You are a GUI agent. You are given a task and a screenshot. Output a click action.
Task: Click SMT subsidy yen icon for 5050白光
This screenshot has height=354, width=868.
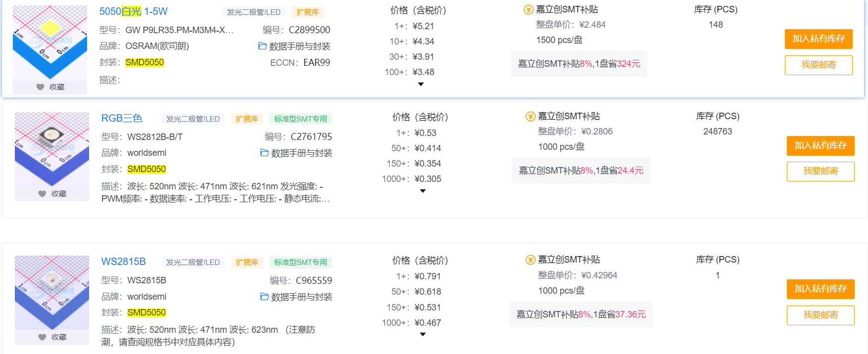coord(529,10)
